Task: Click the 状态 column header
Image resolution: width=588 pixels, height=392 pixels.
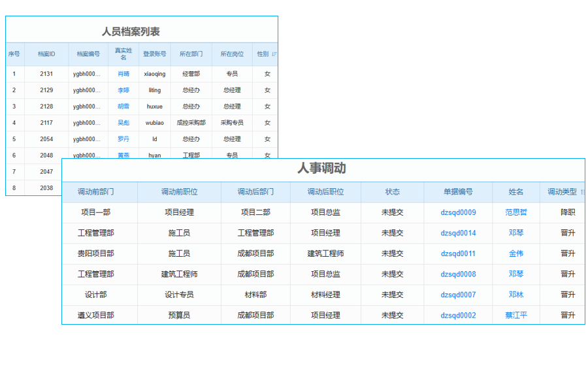Action: [393, 192]
